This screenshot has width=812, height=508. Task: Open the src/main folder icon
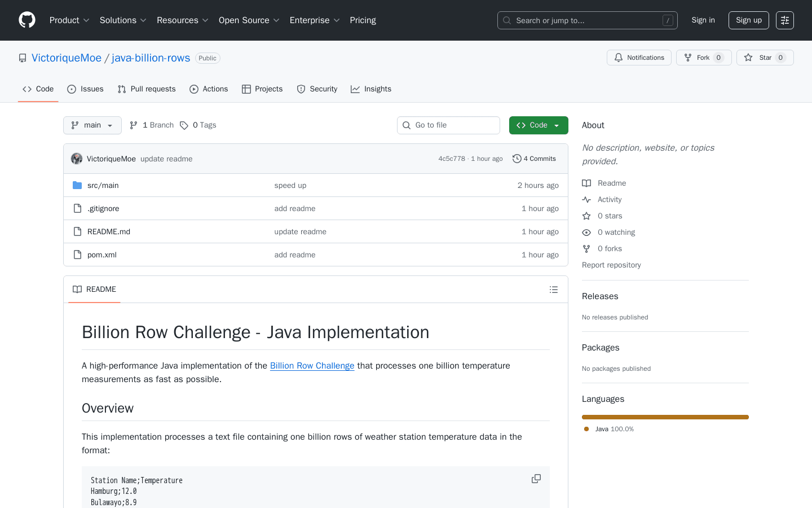[77, 185]
